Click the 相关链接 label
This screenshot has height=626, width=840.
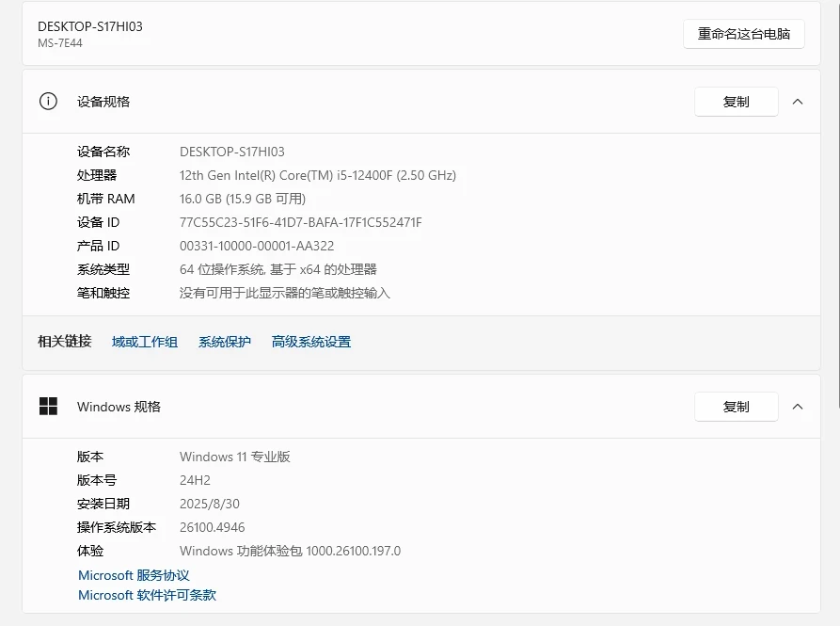click(64, 342)
